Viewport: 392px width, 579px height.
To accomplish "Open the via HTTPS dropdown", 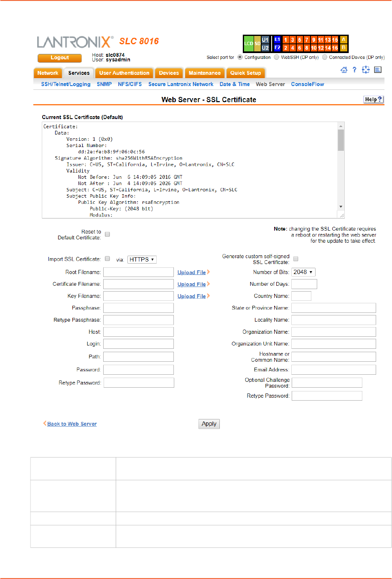I will click(142, 259).
